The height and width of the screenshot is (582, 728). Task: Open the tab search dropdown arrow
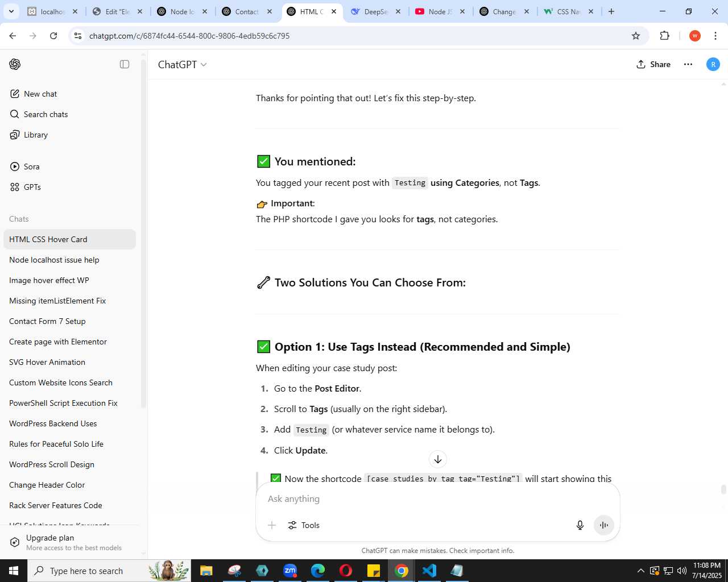(x=11, y=11)
